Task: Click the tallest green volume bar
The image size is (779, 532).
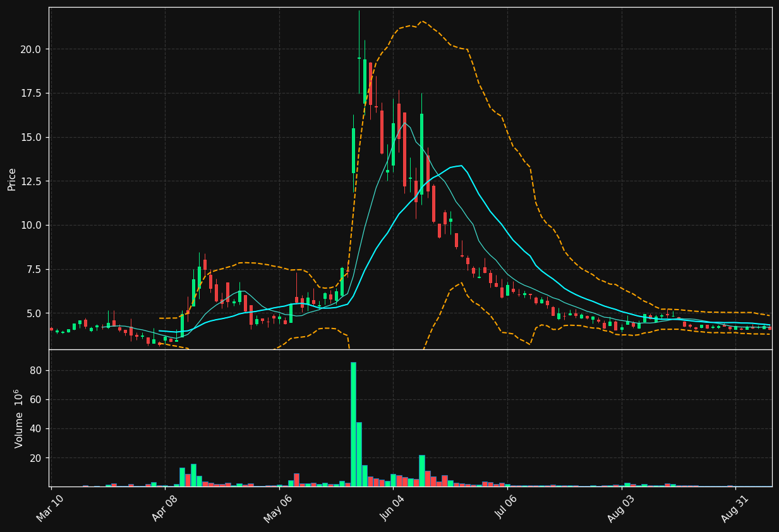Action: [x=353, y=424]
